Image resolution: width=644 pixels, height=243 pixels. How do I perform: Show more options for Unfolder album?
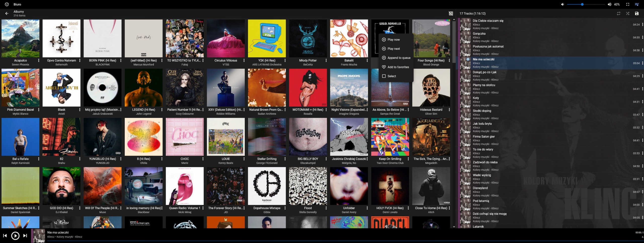click(x=367, y=208)
